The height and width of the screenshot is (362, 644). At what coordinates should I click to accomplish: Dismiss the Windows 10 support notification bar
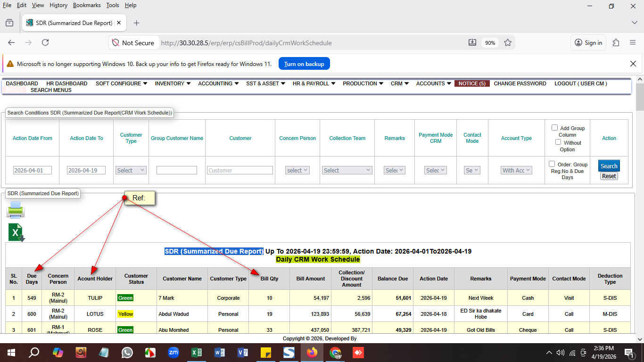pyautogui.click(x=633, y=64)
